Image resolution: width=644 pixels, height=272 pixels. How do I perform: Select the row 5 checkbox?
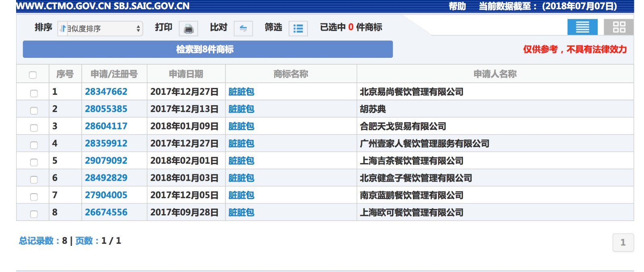point(34,162)
